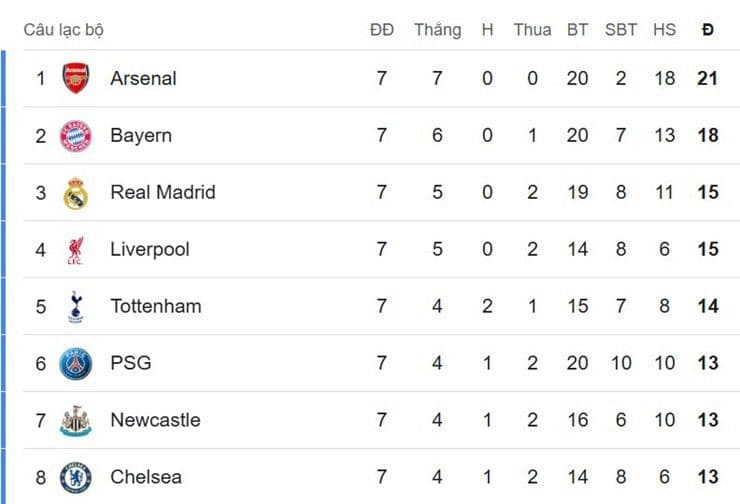This screenshot has width=740, height=504.
Task: Click the Newcastle club crest icon
Action: (x=76, y=420)
